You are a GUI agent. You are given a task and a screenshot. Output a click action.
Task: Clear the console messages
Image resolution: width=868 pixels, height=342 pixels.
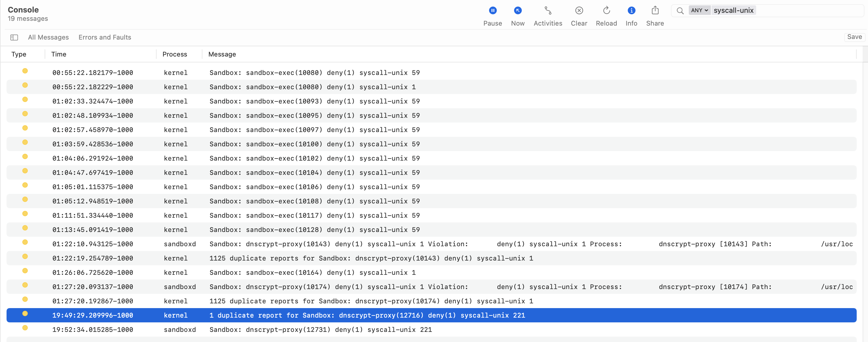[x=579, y=11]
